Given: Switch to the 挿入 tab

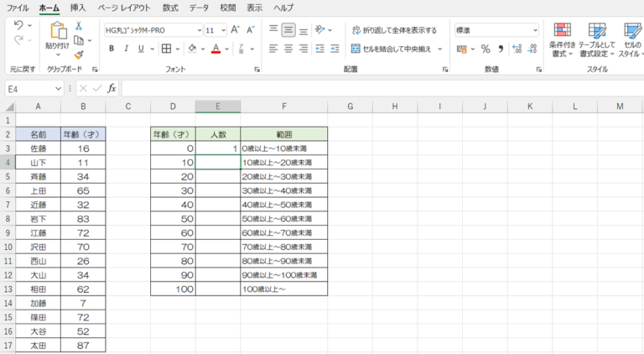Looking at the screenshot, I should [78, 8].
